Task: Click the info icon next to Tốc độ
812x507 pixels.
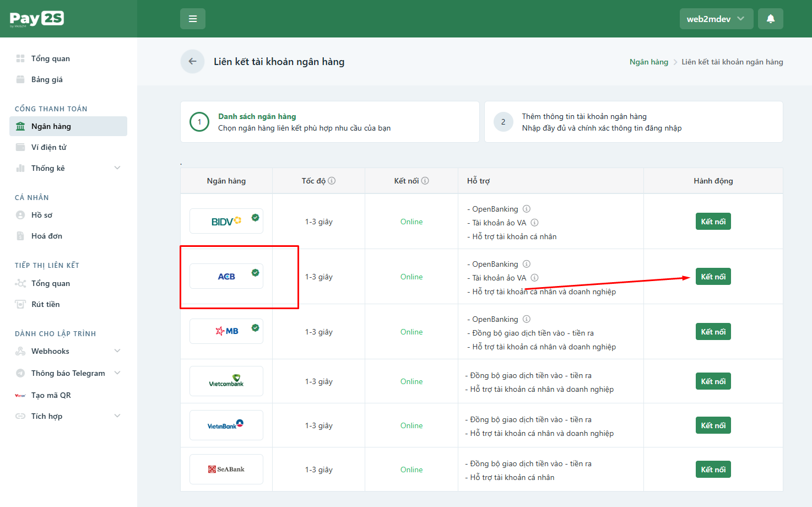Action: [x=332, y=181]
